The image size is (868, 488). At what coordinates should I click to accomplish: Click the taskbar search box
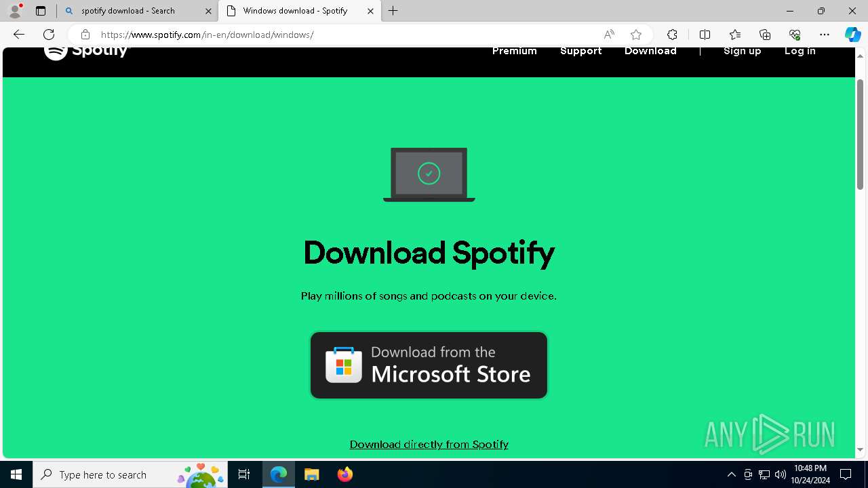131,474
